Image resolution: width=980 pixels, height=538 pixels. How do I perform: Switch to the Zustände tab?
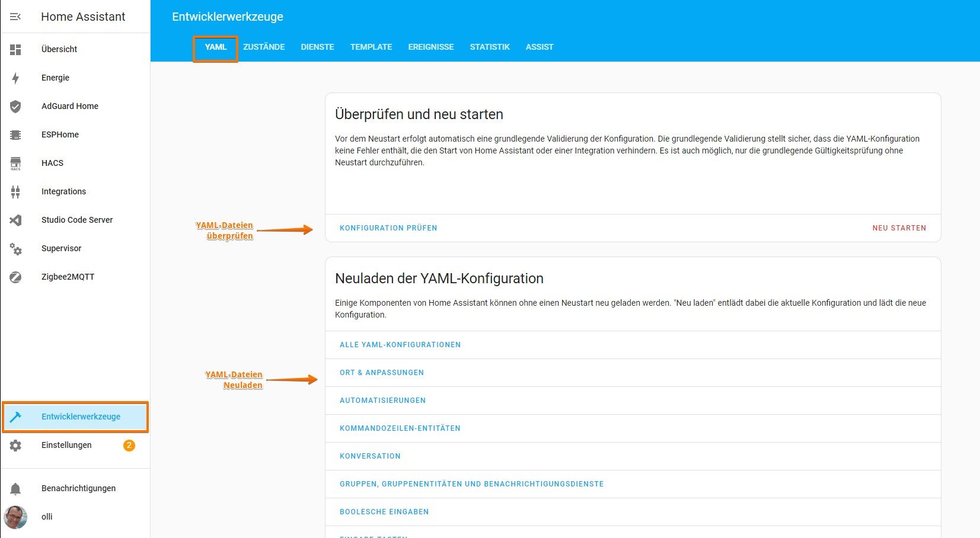pyautogui.click(x=264, y=47)
